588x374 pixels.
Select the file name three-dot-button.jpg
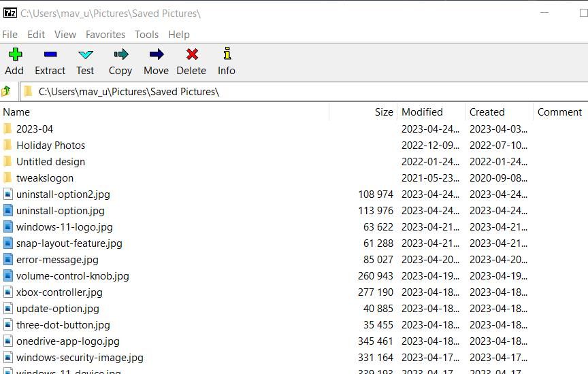tap(63, 325)
